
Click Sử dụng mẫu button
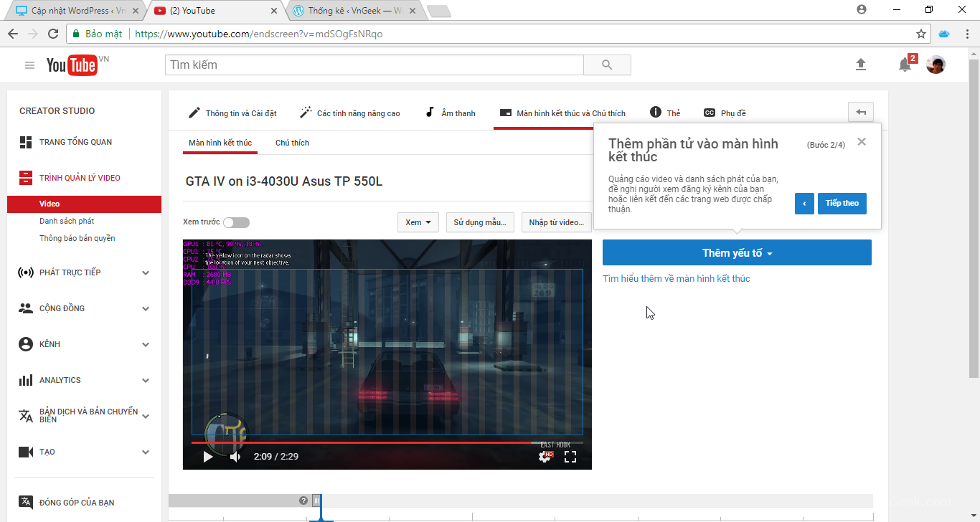click(480, 222)
